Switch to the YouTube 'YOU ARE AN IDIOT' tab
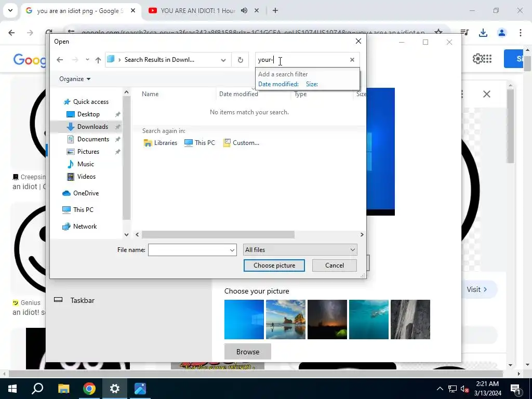Viewport: 532px width, 399px height. 198,11
